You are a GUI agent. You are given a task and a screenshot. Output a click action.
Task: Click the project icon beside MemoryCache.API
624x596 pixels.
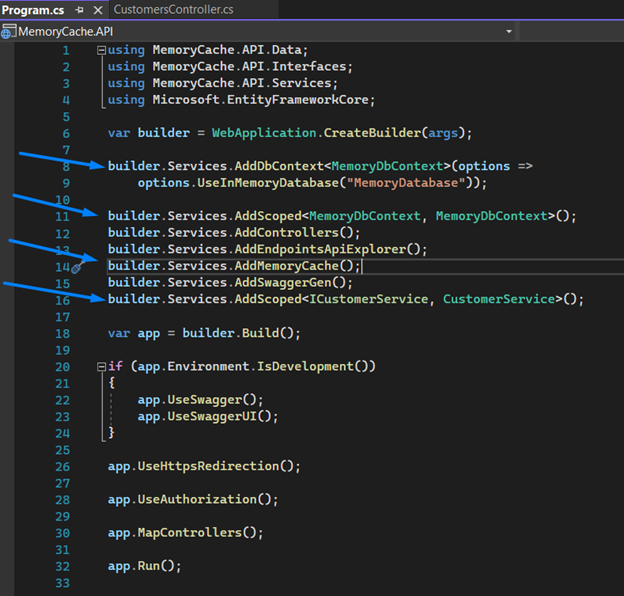pyautogui.click(x=8, y=31)
